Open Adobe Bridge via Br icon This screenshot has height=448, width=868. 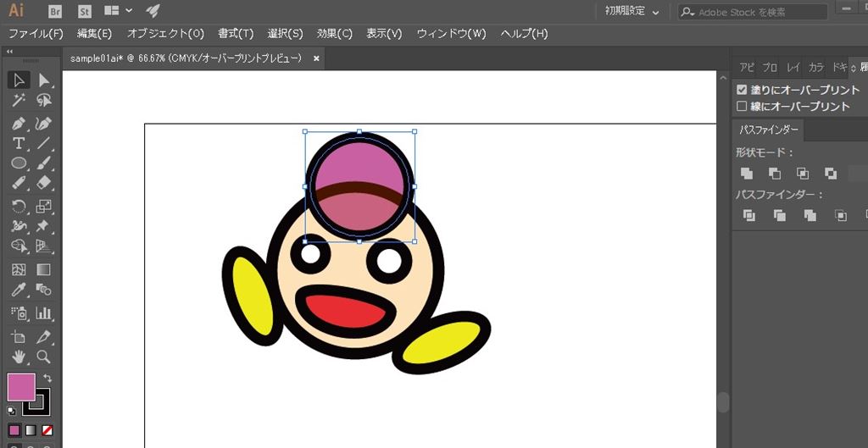(55, 11)
